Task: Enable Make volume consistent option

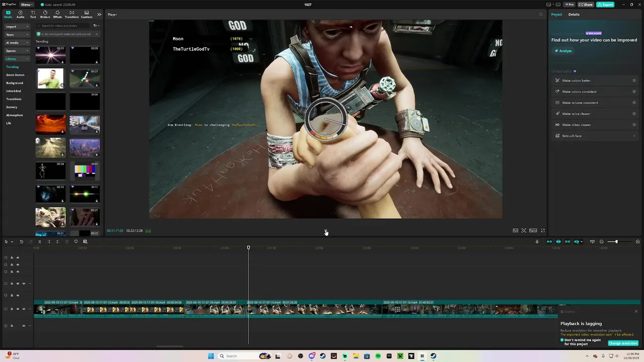Action: tap(634, 103)
